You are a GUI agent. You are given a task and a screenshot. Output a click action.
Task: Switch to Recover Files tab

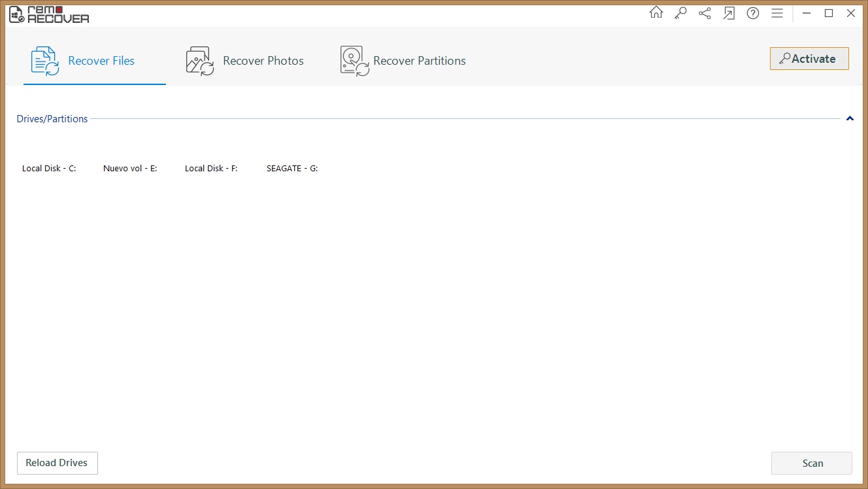pos(83,61)
